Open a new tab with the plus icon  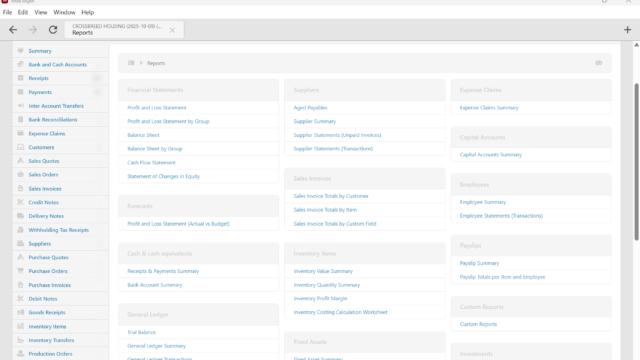[x=627, y=30]
